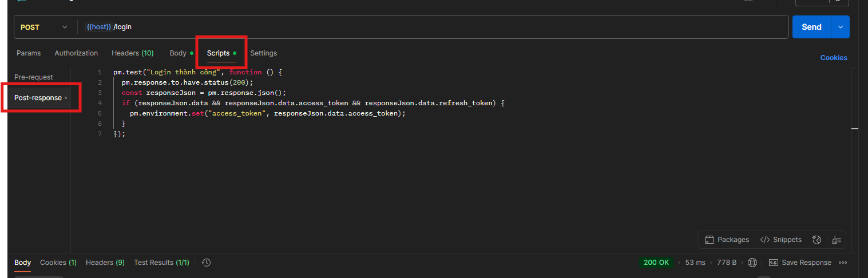This screenshot has height=278, width=868.
Task: Select the request Headers (10) tab
Action: click(x=133, y=53)
